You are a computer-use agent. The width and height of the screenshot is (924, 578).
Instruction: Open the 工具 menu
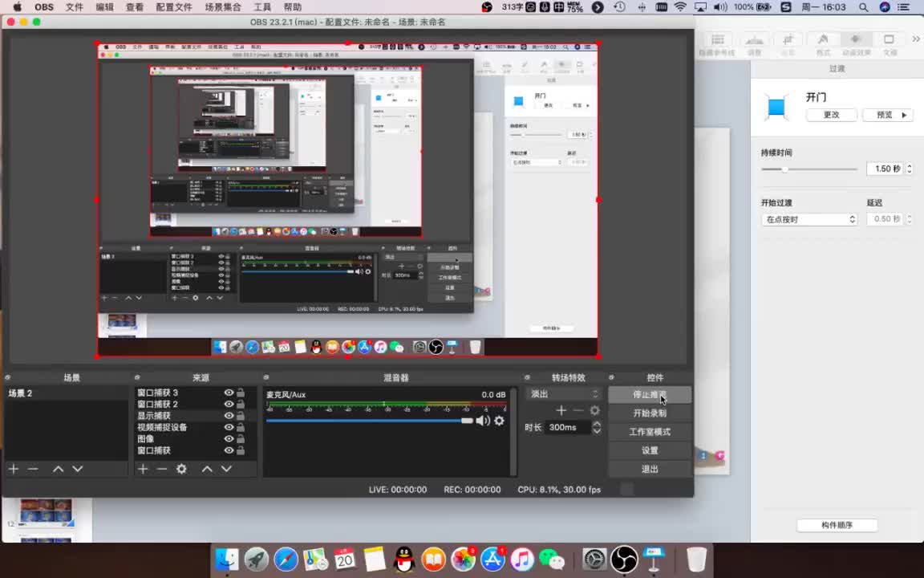(x=262, y=7)
